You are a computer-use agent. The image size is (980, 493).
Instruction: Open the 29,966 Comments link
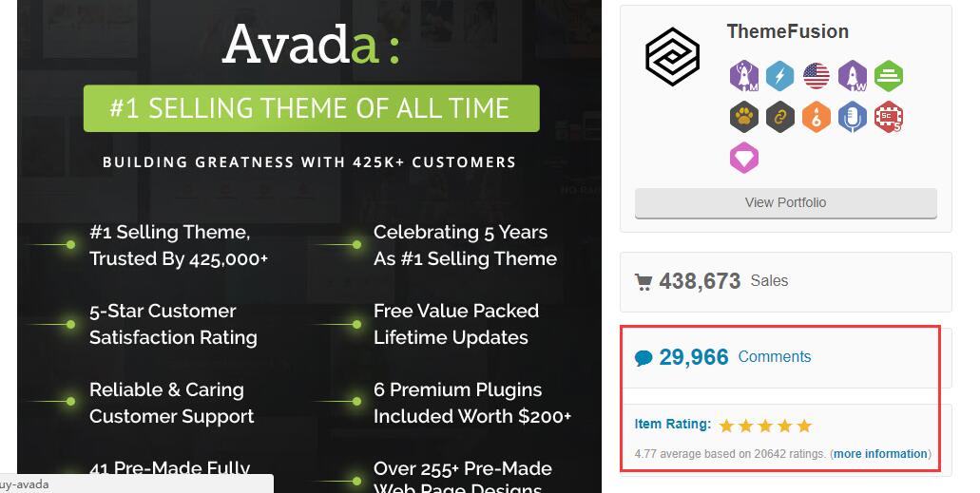pyautogui.click(x=735, y=357)
